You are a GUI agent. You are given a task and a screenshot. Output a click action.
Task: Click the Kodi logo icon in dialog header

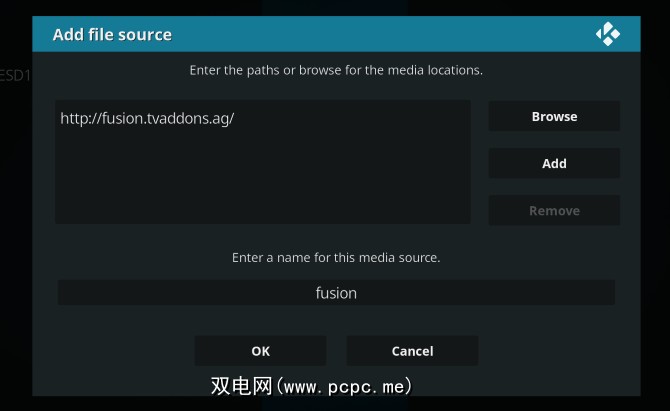608,34
